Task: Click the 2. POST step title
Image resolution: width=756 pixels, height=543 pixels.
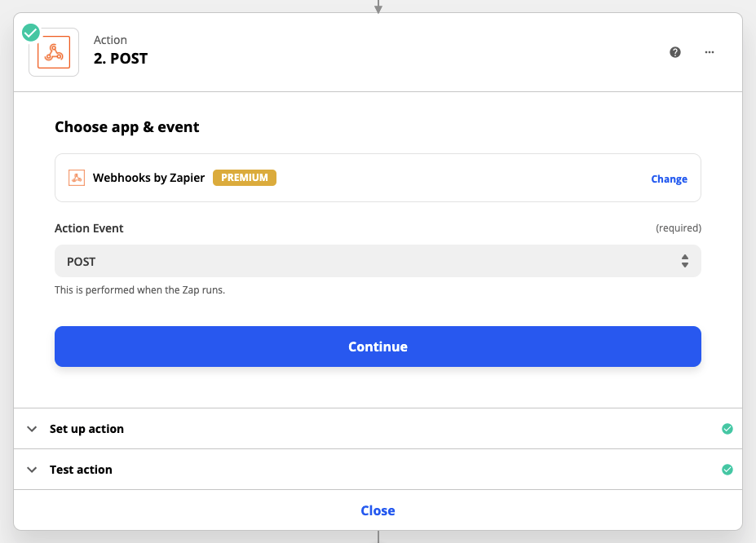Action: click(x=121, y=59)
